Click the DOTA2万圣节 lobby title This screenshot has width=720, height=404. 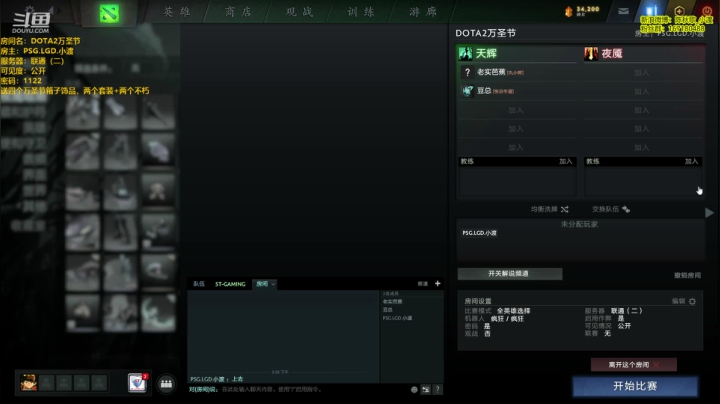pyautogui.click(x=486, y=33)
